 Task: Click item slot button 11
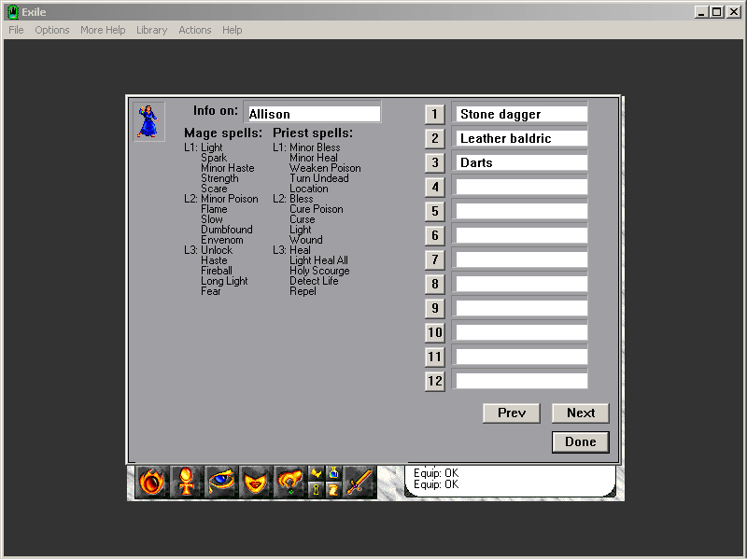(434, 357)
